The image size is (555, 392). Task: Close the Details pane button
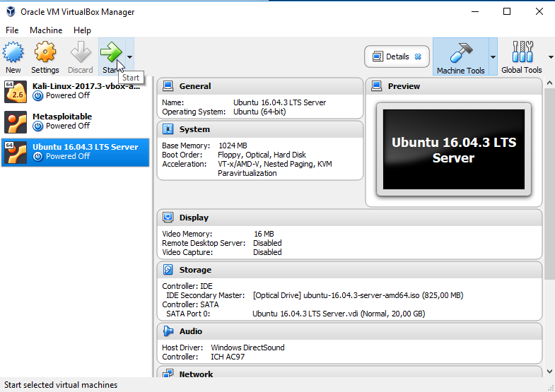click(x=418, y=57)
